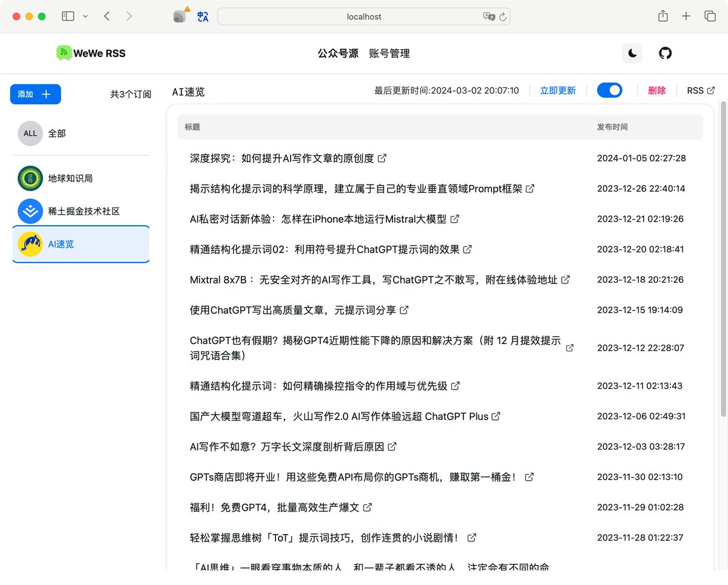Open external link icon for 福利！免费GPT4 article
Screen dimensions: 728x585
pyautogui.click(x=368, y=507)
